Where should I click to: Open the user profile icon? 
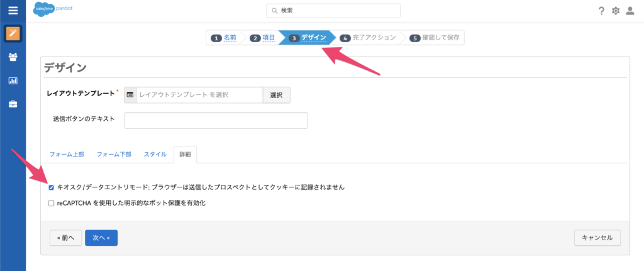click(630, 11)
